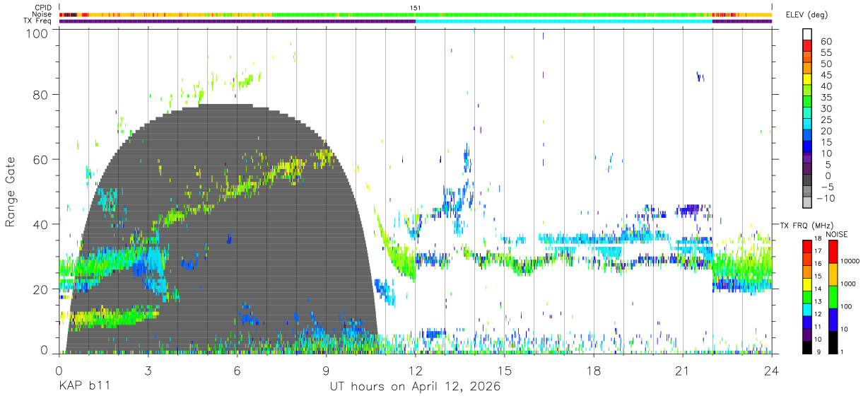Image resolution: width=868 pixels, height=401 pixels.
Task: Click the 9 tick on the UT hours axis
Action: coord(327,371)
